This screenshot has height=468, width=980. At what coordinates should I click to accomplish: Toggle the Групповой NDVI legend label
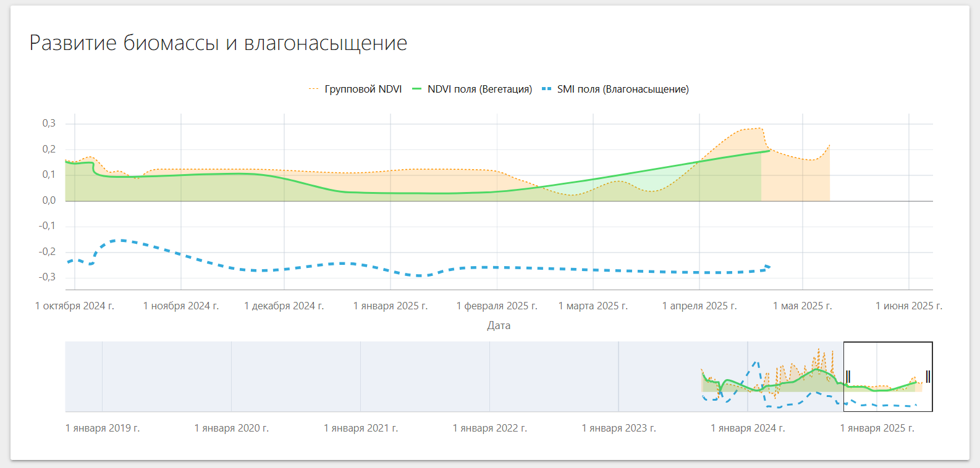tap(363, 90)
